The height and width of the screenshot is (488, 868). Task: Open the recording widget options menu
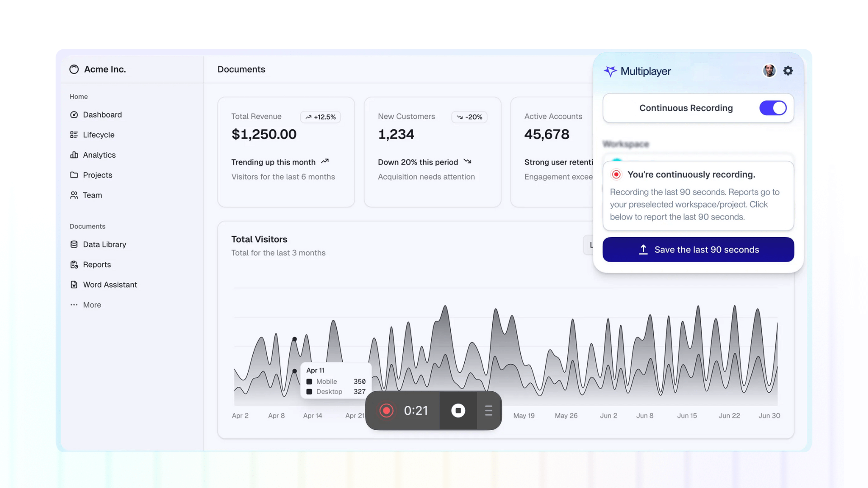[x=488, y=411]
